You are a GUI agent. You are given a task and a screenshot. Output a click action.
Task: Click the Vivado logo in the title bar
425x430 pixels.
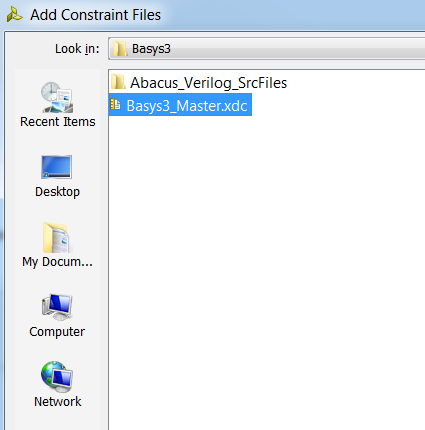point(15,15)
